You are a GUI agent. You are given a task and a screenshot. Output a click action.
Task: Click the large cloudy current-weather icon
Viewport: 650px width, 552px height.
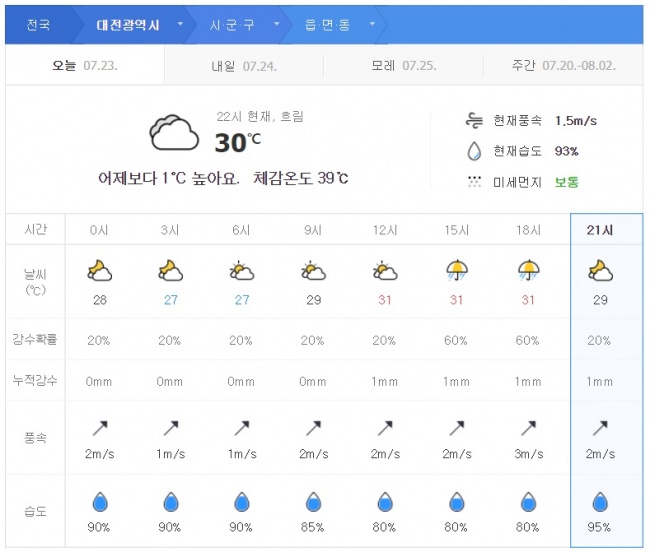point(174,133)
